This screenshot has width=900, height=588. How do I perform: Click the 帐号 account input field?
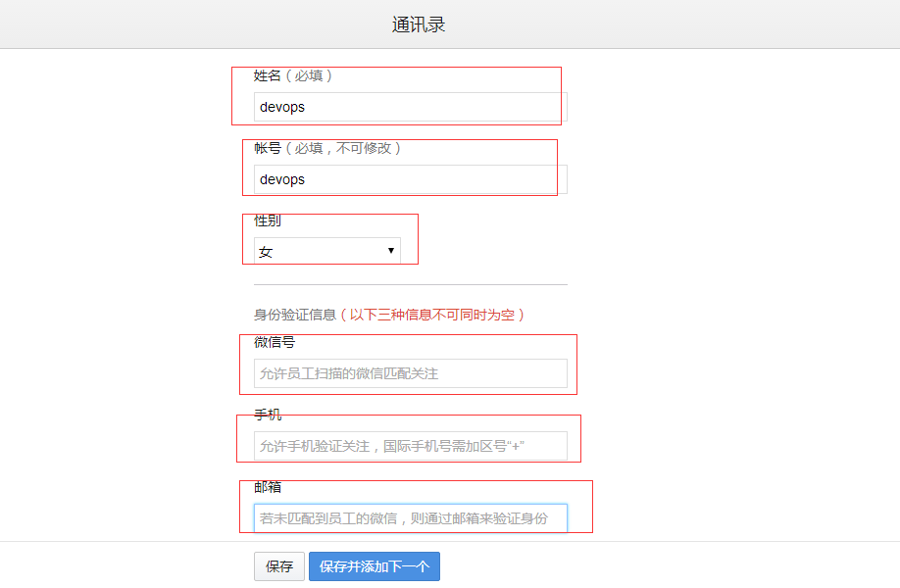coord(411,179)
